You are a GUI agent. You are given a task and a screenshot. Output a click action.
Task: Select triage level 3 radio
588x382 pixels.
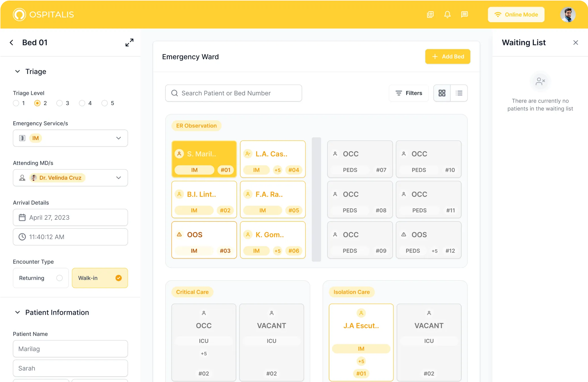pyautogui.click(x=60, y=103)
